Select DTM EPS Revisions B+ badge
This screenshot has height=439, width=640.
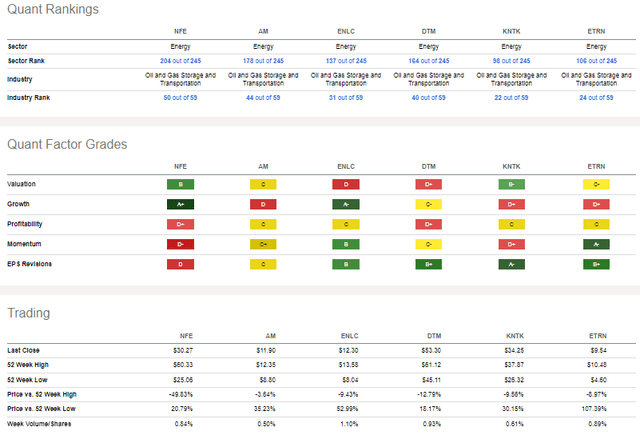429,264
